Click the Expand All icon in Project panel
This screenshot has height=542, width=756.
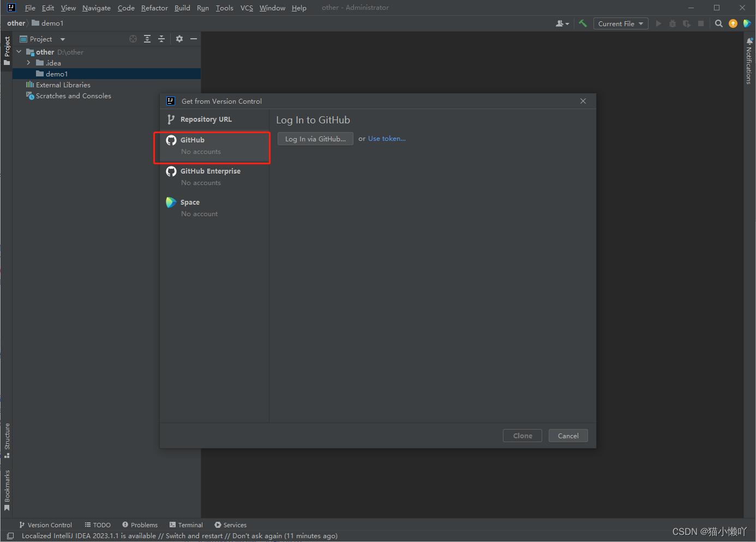pos(147,39)
